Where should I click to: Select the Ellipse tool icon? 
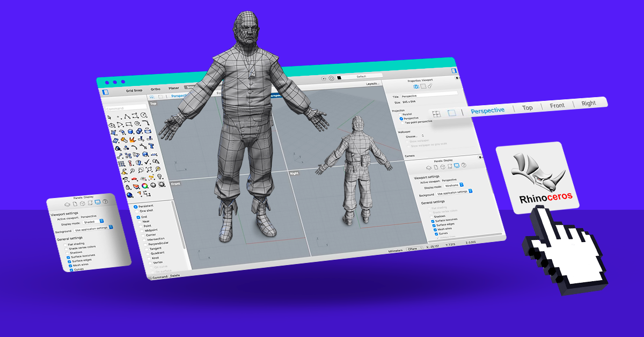[x=112, y=125]
